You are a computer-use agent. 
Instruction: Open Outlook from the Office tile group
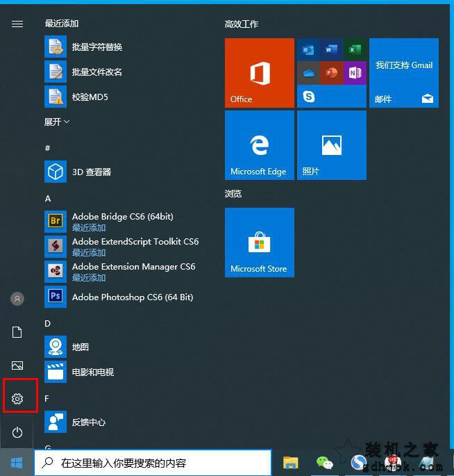tap(308, 49)
